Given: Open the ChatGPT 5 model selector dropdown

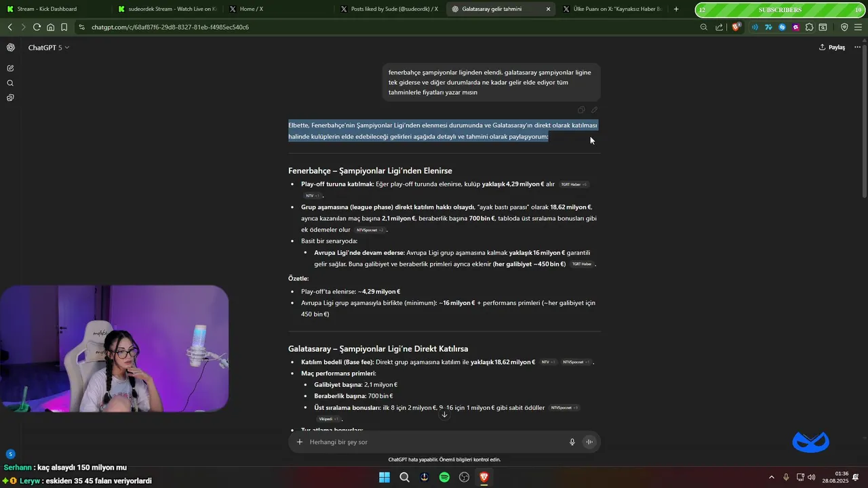Looking at the screenshot, I should pyautogui.click(x=49, y=47).
